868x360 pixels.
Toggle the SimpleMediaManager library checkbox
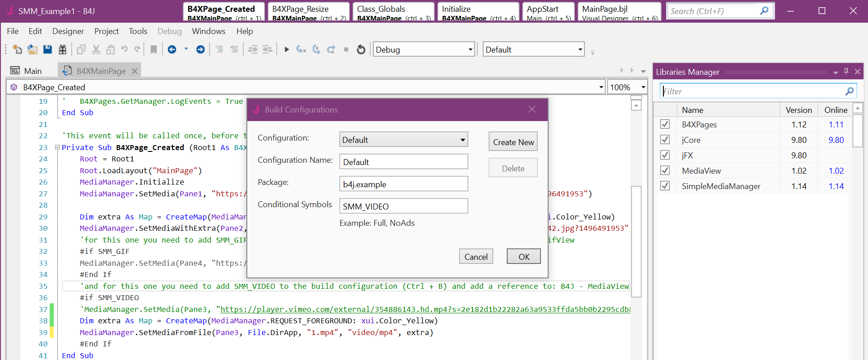point(665,186)
